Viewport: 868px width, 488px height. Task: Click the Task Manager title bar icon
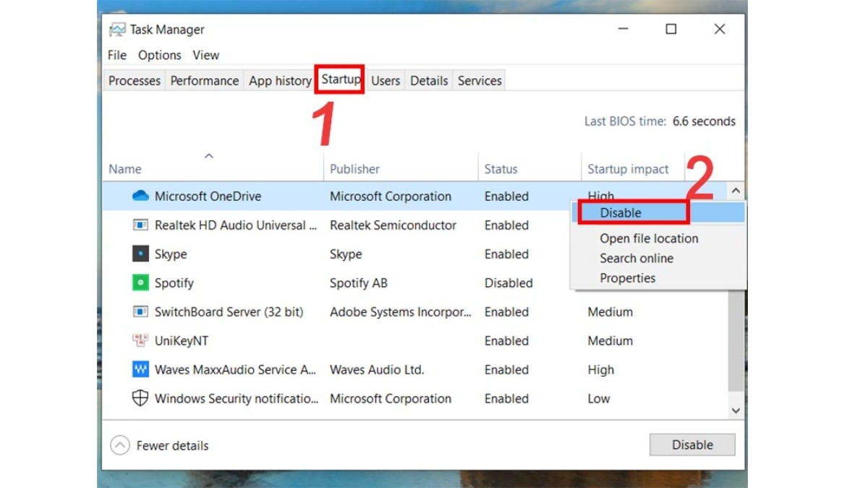pyautogui.click(x=116, y=30)
